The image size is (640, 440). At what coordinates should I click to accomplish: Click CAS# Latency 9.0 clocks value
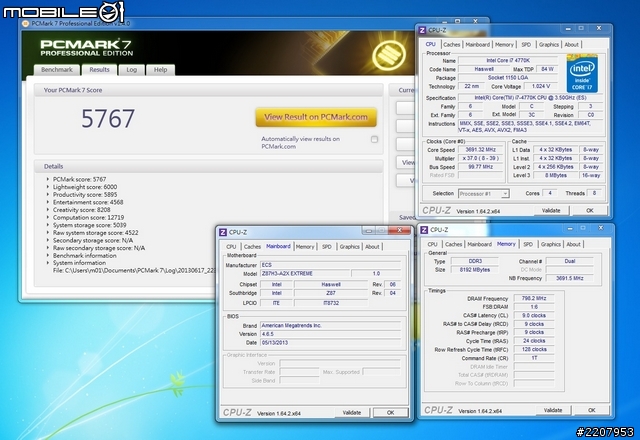tap(534, 316)
